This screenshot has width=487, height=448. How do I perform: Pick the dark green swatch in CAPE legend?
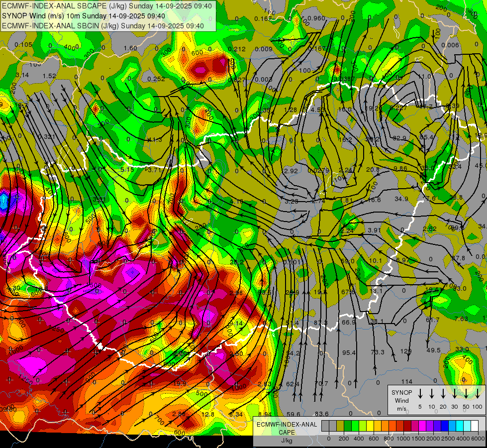[348, 426]
